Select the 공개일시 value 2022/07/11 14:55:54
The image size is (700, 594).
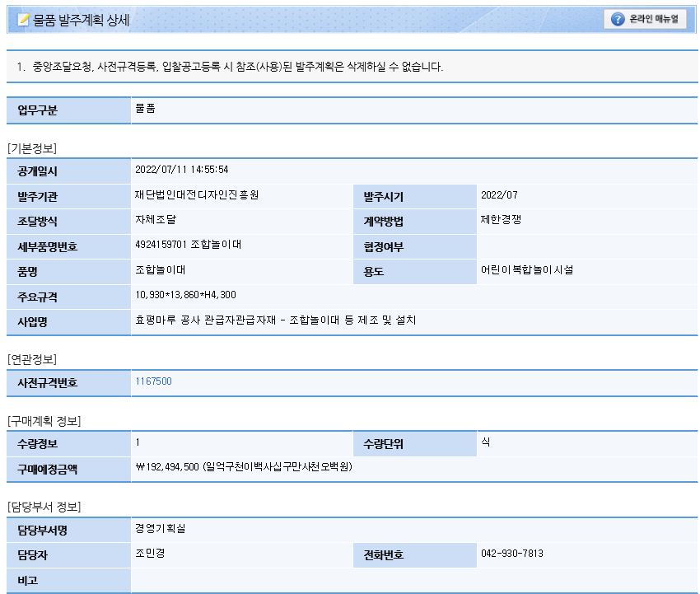(x=181, y=170)
